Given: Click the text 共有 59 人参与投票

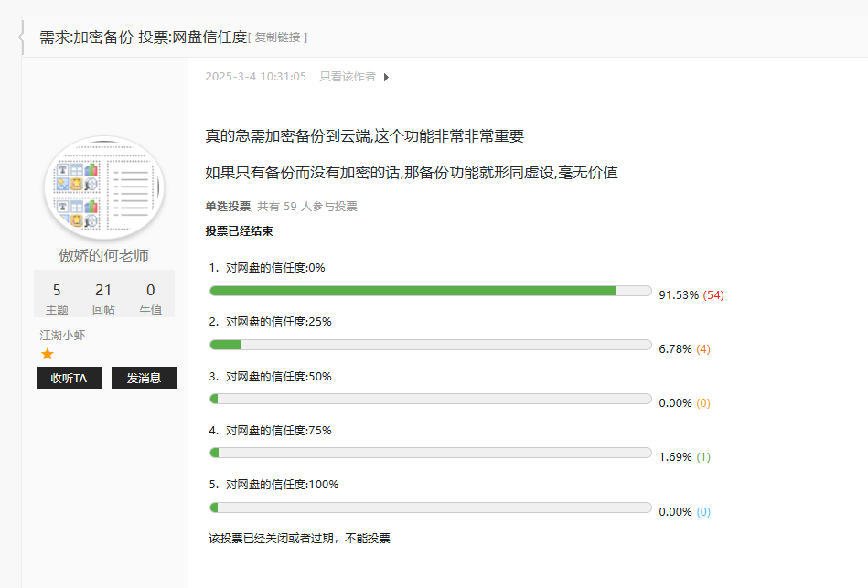Looking at the screenshot, I should (306, 207).
